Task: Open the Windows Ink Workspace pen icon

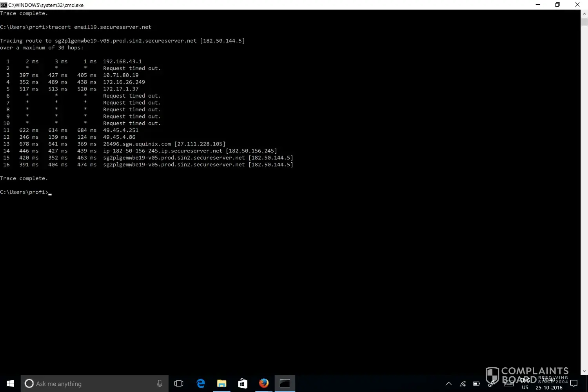Action: (492, 383)
